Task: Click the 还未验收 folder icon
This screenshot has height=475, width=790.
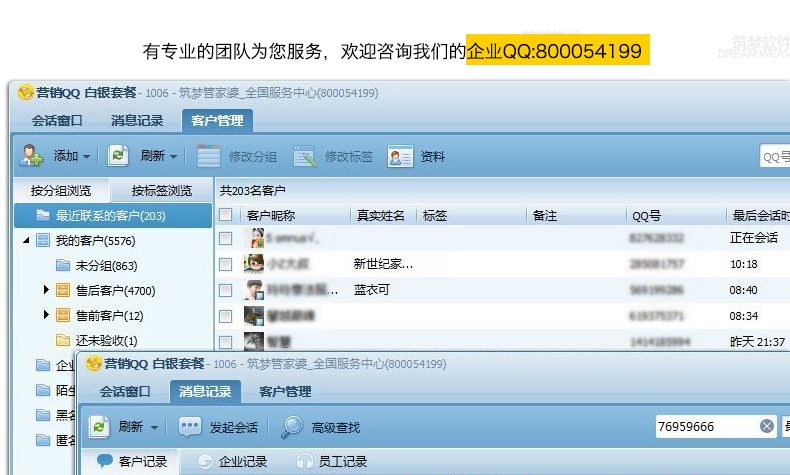Action: point(63,340)
